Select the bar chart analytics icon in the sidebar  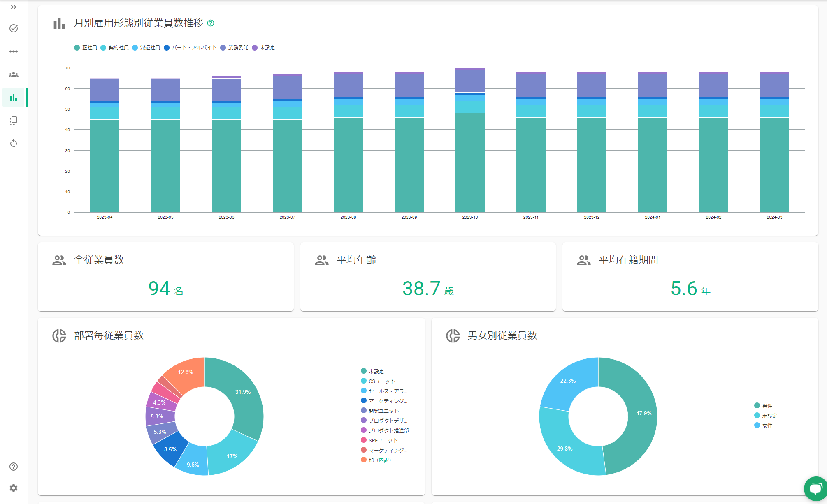tap(14, 97)
